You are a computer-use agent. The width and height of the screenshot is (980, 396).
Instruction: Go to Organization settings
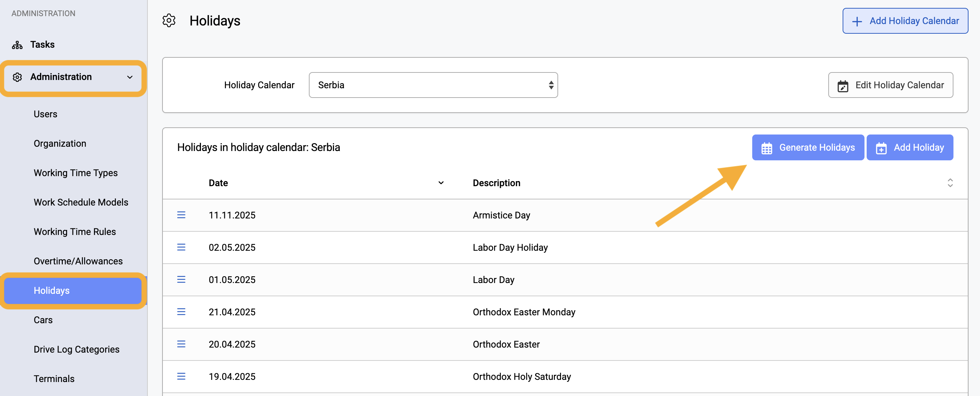60,143
